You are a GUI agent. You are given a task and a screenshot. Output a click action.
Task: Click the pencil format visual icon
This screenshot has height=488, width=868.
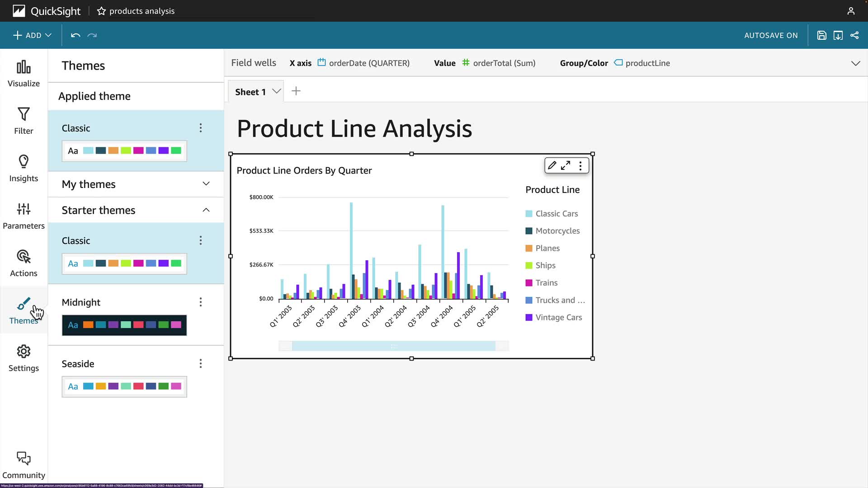552,166
